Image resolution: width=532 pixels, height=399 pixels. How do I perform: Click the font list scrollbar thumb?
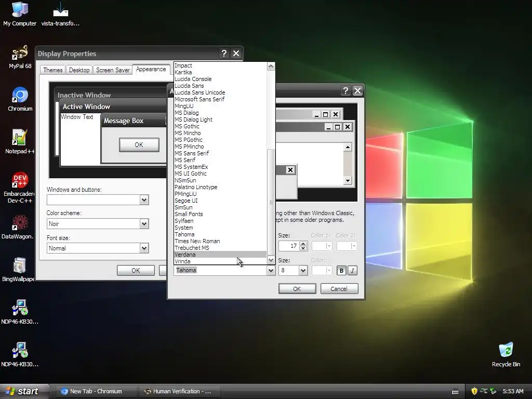[271, 202]
